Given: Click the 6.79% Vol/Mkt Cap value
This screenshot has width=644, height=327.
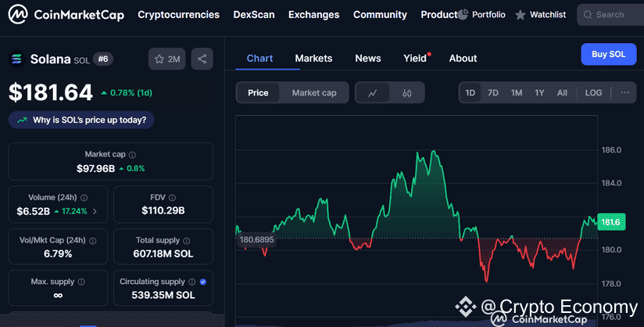Looking at the screenshot, I should (58, 253).
